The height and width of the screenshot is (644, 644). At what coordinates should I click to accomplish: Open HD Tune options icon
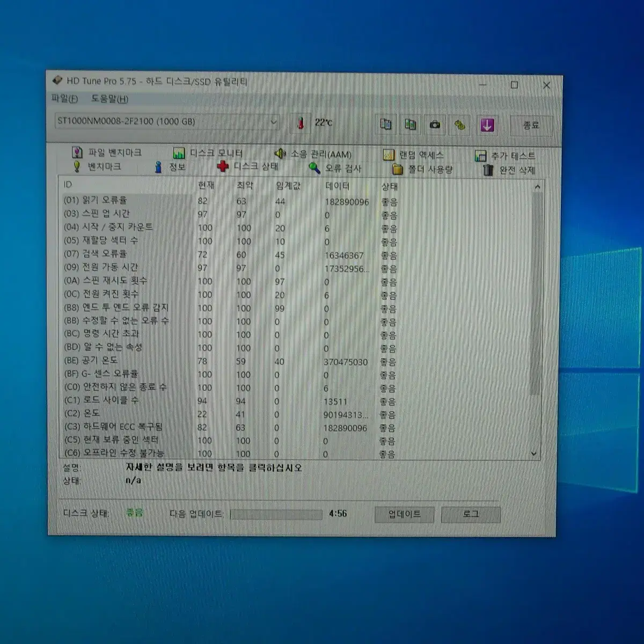coord(460,125)
